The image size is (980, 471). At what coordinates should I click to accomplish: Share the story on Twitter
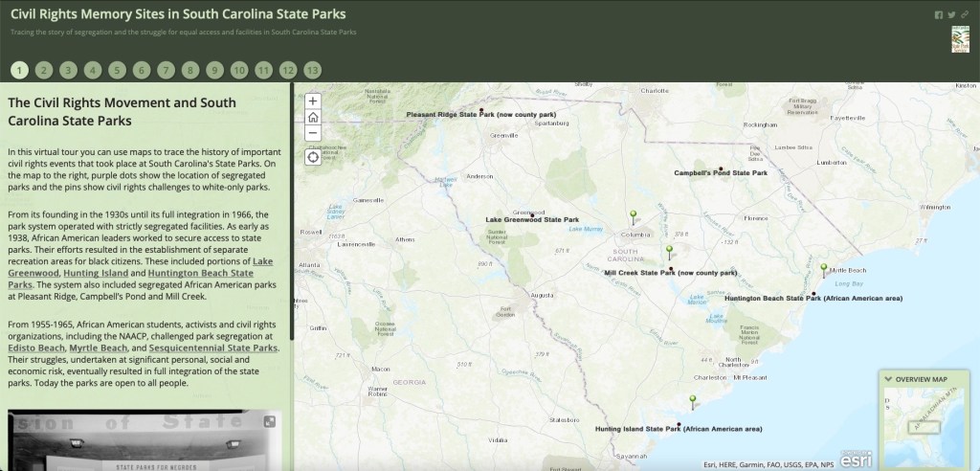(x=951, y=15)
